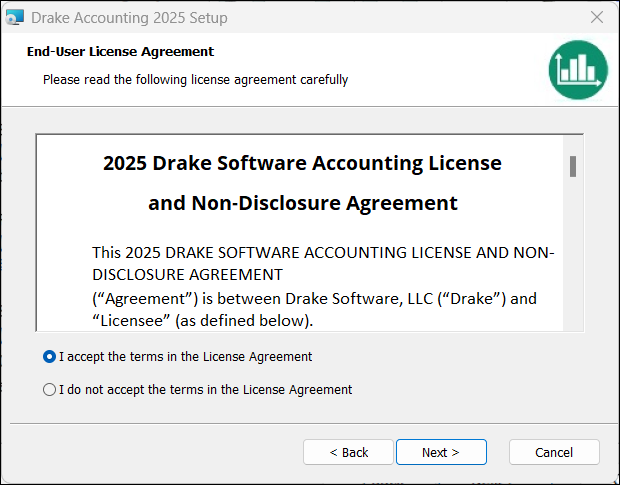Click "End-User License Agreement" header text
This screenshot has height=485, width=620.
click(120, 51)
